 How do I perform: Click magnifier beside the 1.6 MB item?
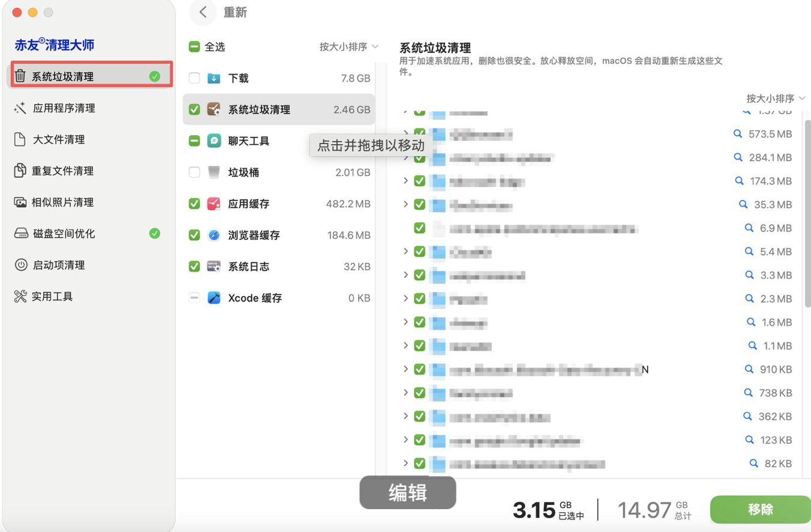coord(751,322)
